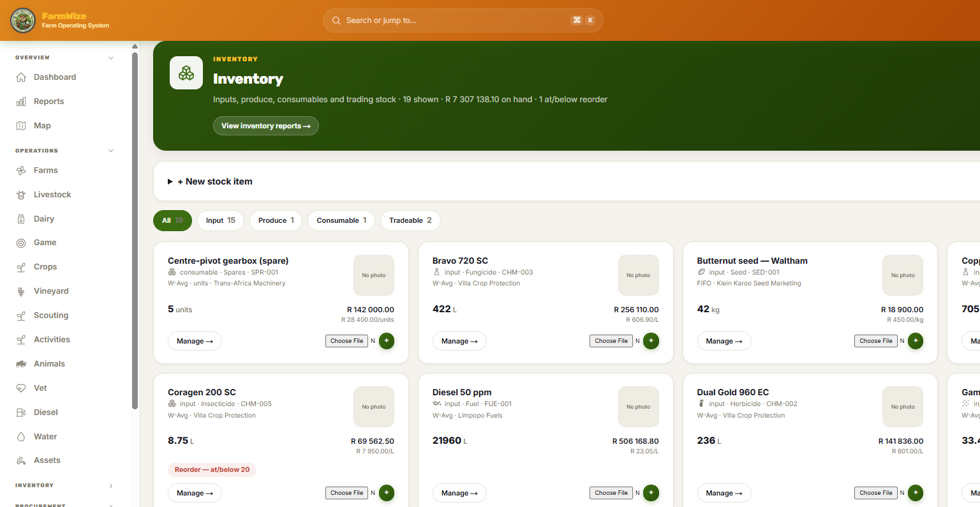Open Vineyard via its sidebar icon
The width and height of the screenshot is (980, 507).
click(21, 291)
